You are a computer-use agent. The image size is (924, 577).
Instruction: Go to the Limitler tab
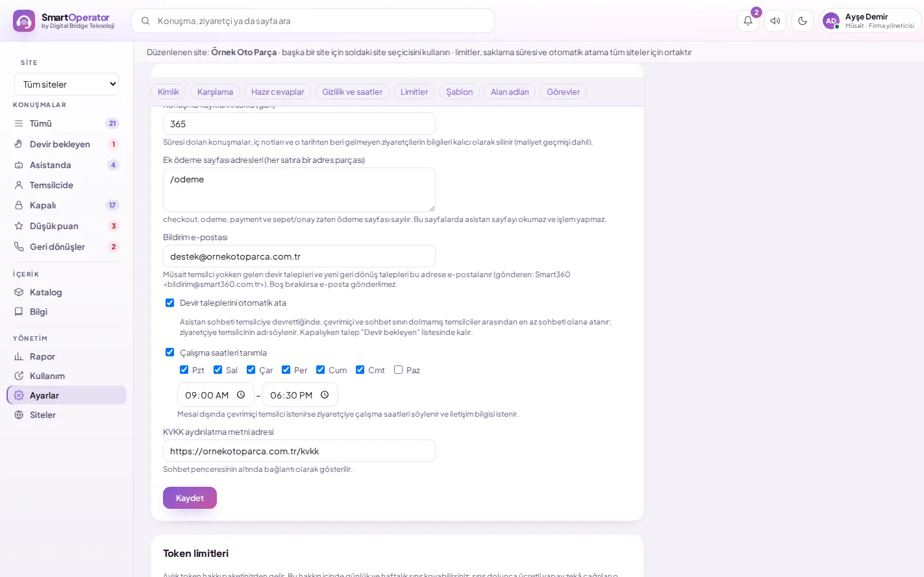pos(414,92)
